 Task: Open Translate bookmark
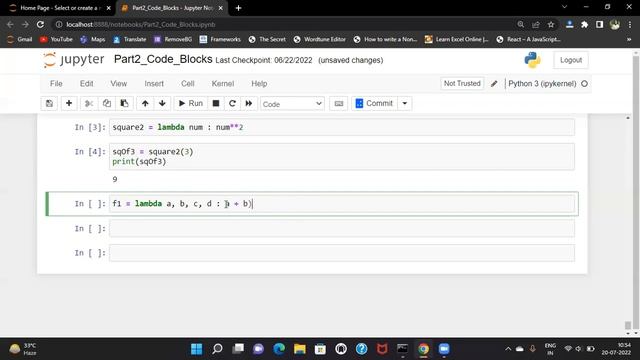click(x=130, y=39)
